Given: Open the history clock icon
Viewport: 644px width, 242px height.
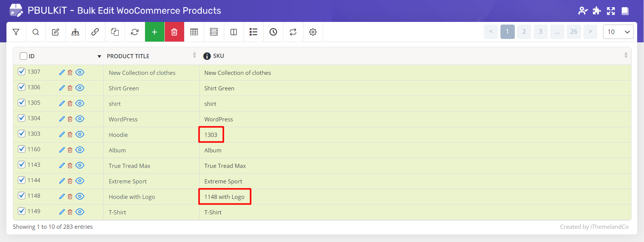Looking at the screenshot, I should click(x=273, y=32).
